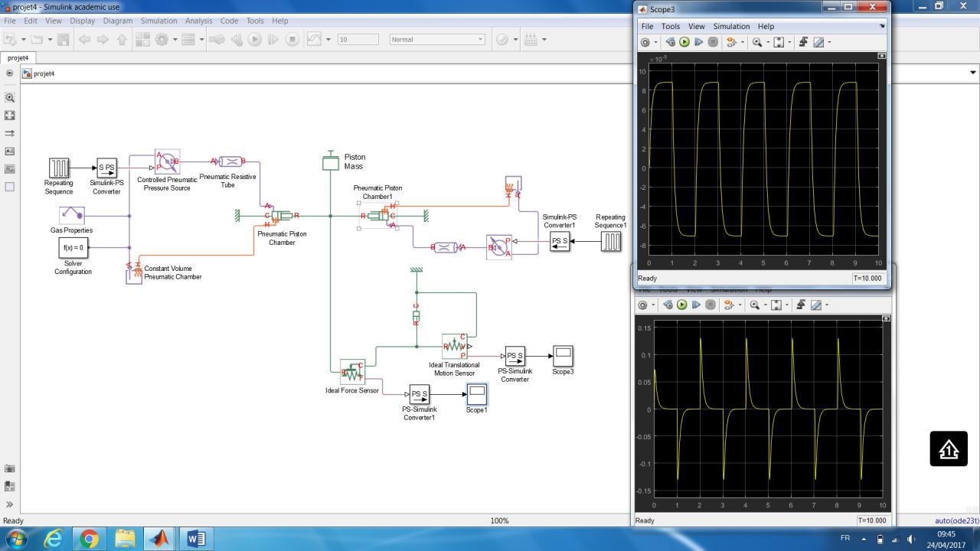Viewport: 980px width, 551px height.
Task: Open the Simulation menu in Simulink
Action: point(159,21)
